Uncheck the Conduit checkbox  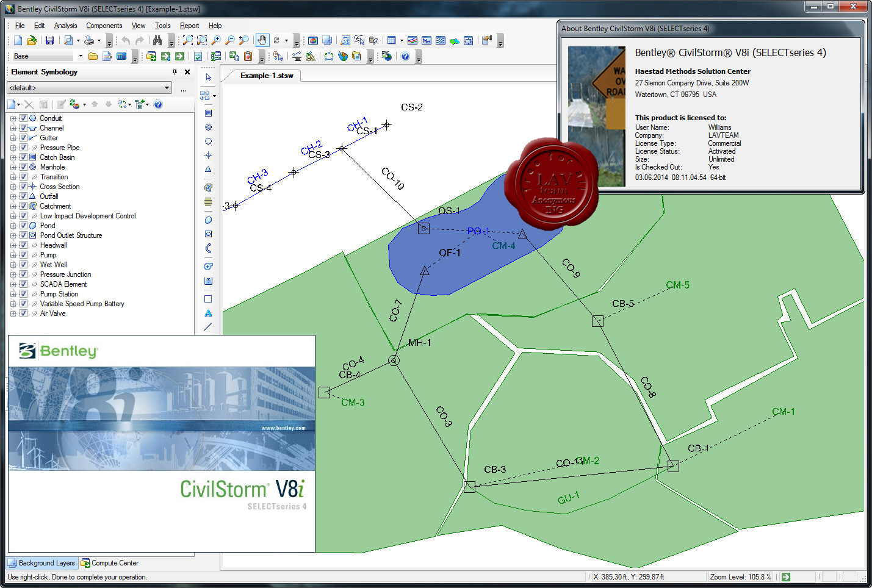coord(23,118)
